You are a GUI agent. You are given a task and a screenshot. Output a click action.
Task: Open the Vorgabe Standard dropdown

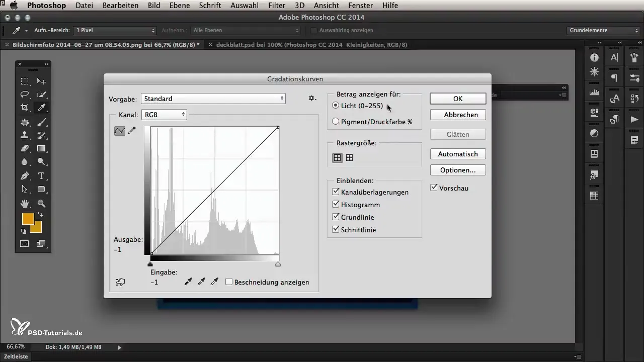pos(213,99)
